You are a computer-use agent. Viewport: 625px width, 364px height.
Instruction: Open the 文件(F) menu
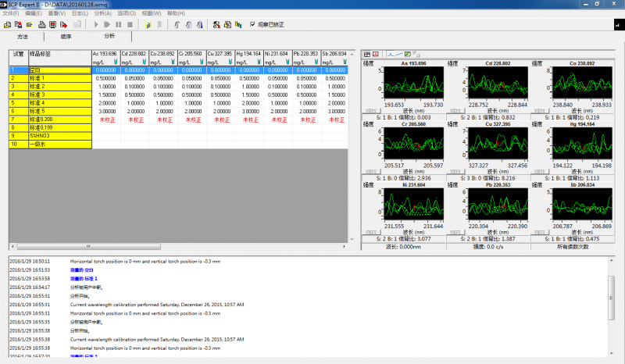pyautogui.click(x=11, y=13)
